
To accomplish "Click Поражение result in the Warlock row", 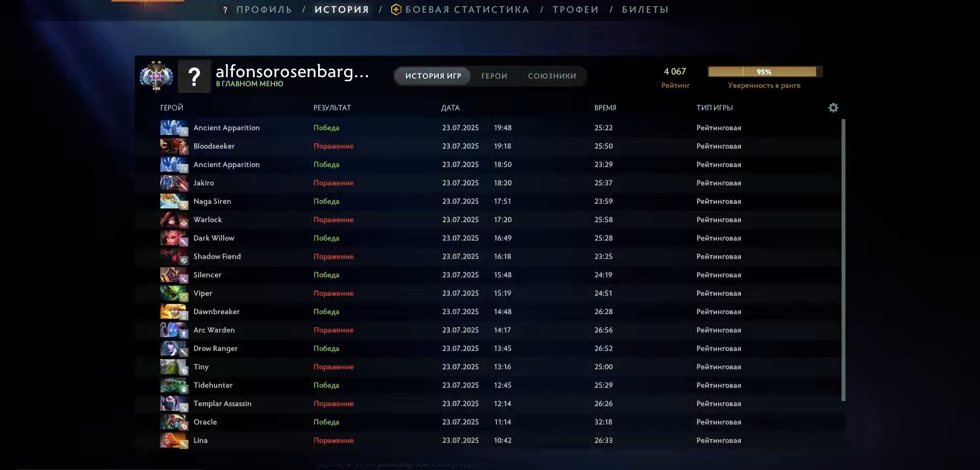I will point(333,220).
